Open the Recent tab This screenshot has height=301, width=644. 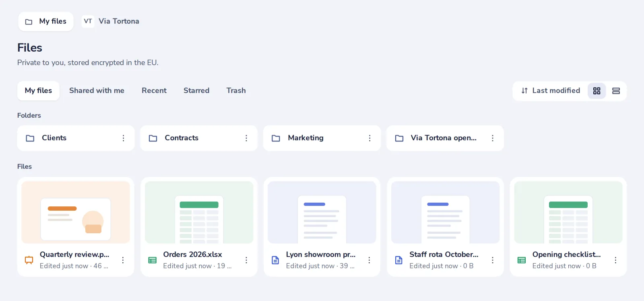pyautogui.click(x=154, y=91)
